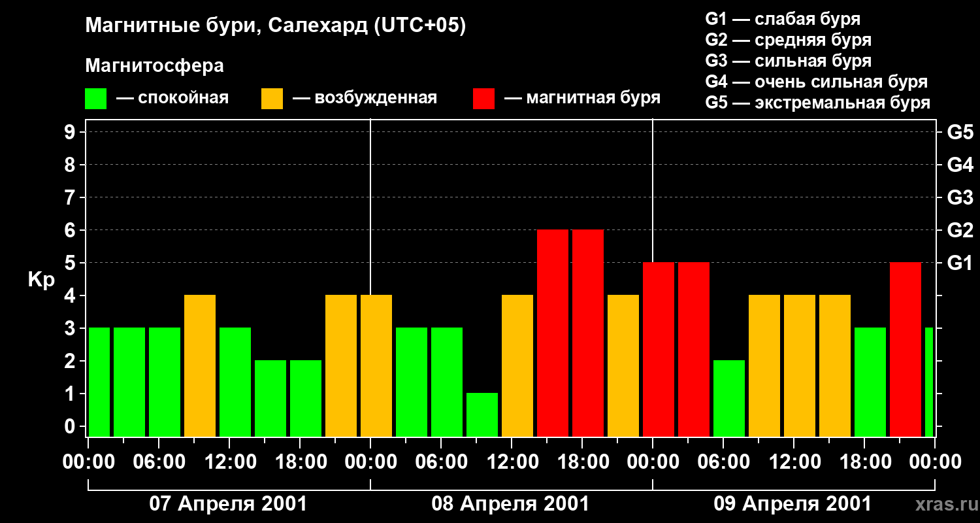Select the Kp 1 green bar on 08 April
Image resolution: width=980 pixels, height=523 pixels.
482,414
